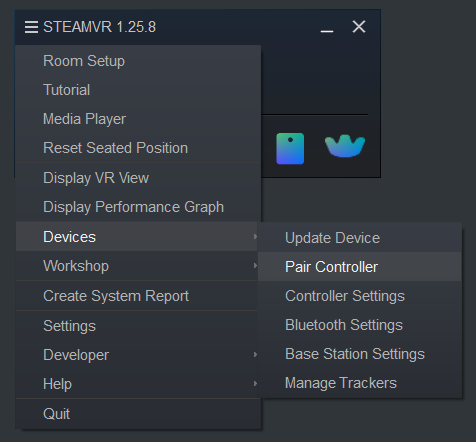The image size is (476, 442).
Task: Quit SteamVR from the menu
Action: (x=138, y=414)
